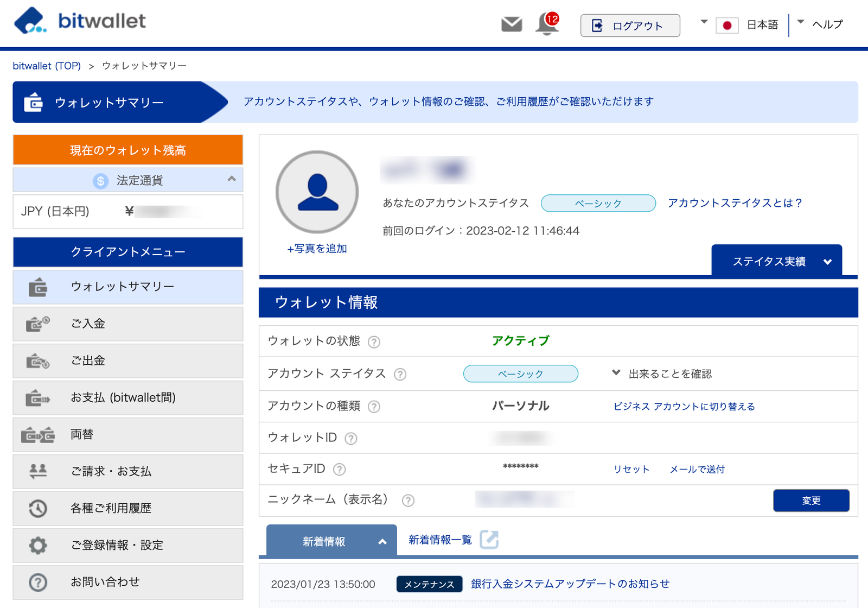Click the bitwallet (TOP) breadcrumb link

47,66
